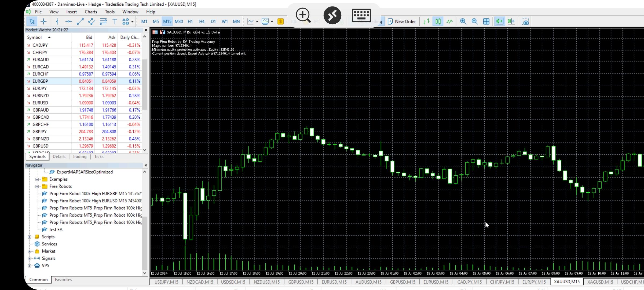Screen dimensions: 644x290
Task: Expand the Examples folder in Navigator
Action: (x=37, y=179)
